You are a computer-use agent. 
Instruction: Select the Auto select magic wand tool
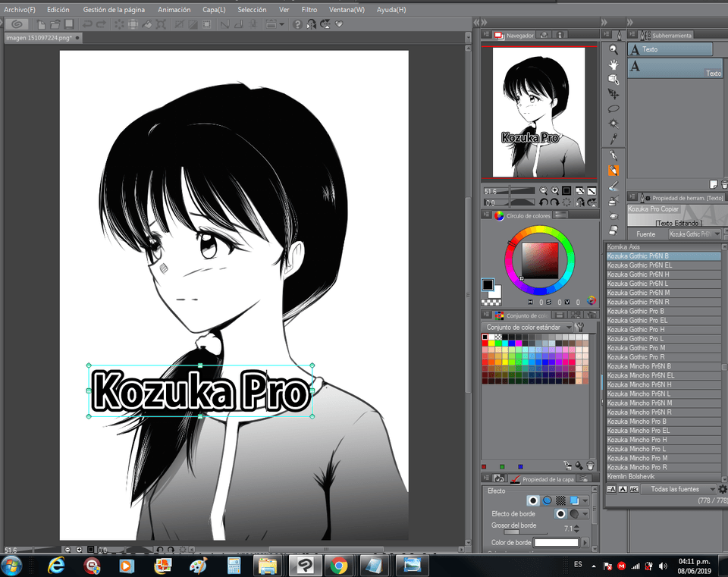[x=613, y=124]
